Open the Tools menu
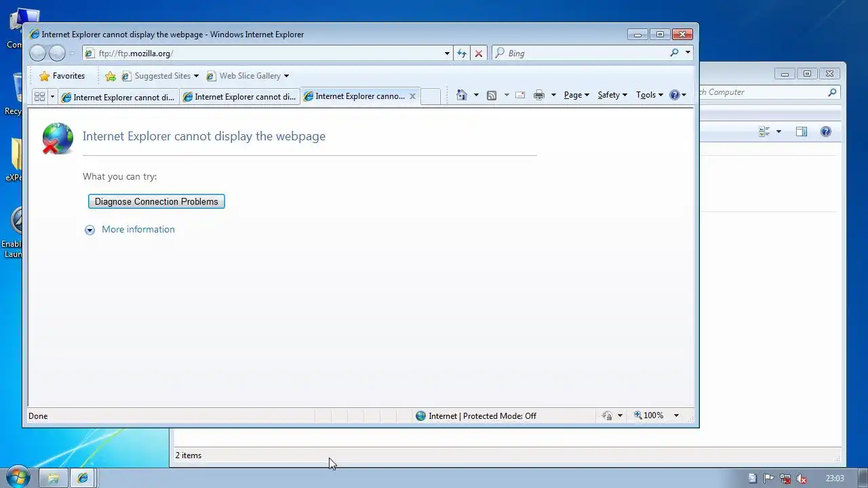Viewport: 868px width, 488px height. [x=650, y=95]
